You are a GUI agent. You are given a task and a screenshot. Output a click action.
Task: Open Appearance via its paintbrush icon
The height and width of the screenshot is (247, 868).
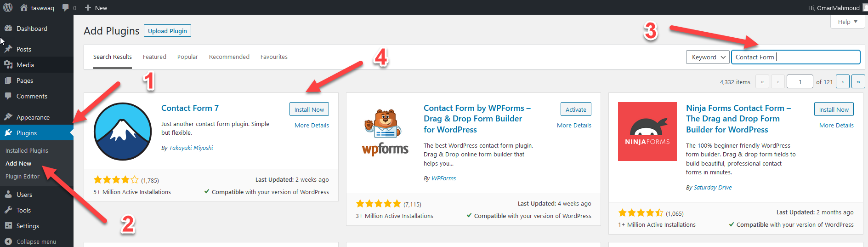point(8,117)
